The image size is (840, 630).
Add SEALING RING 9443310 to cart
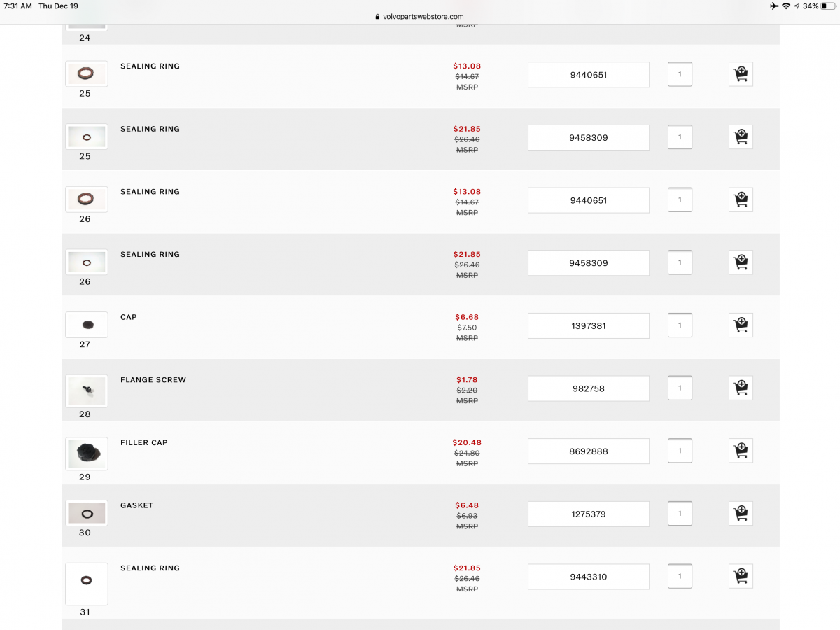point(741,575)
